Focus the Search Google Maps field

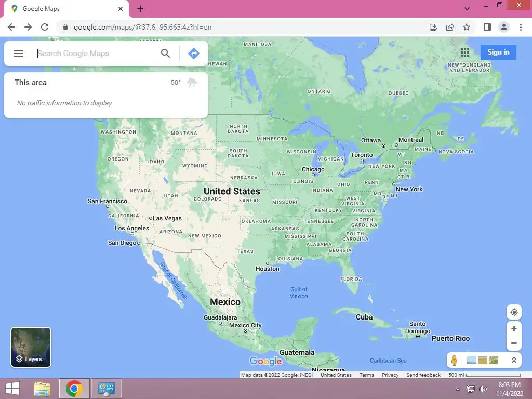[97, 54]
